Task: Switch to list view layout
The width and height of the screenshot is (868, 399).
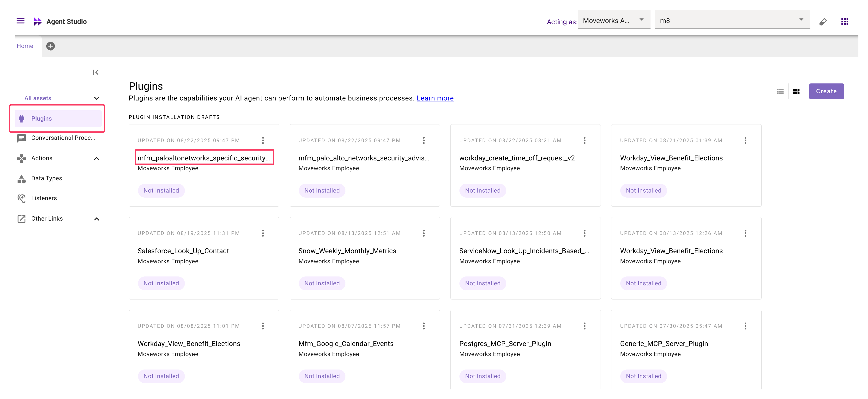Action: tap(780, 91)
